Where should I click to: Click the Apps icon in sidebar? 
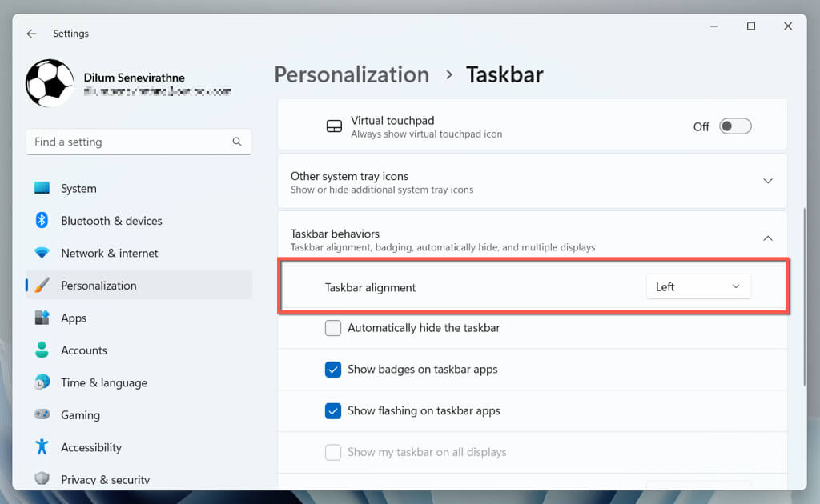(x=42, y=318)
